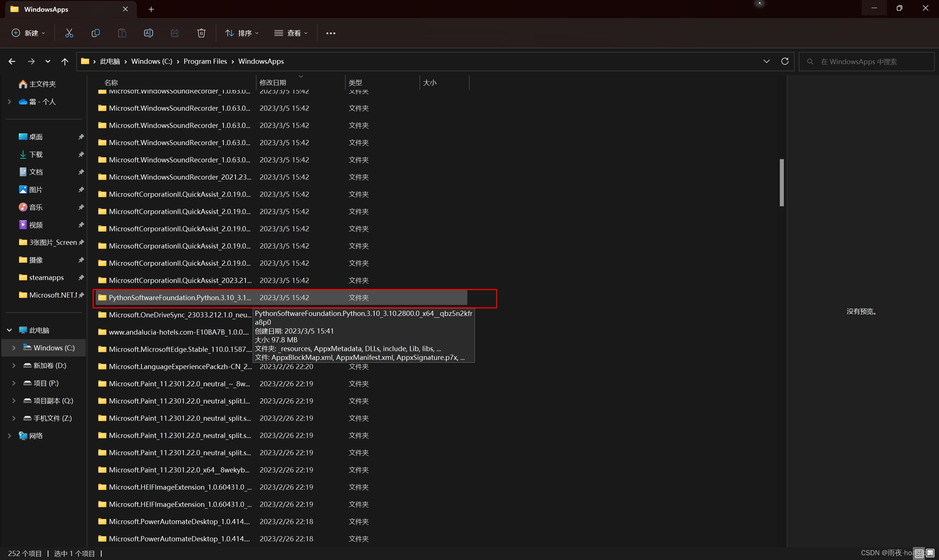Open Desktop (桌面) quick access item
The width and height of the screenshot is (939, 560).
click(31, 137)
